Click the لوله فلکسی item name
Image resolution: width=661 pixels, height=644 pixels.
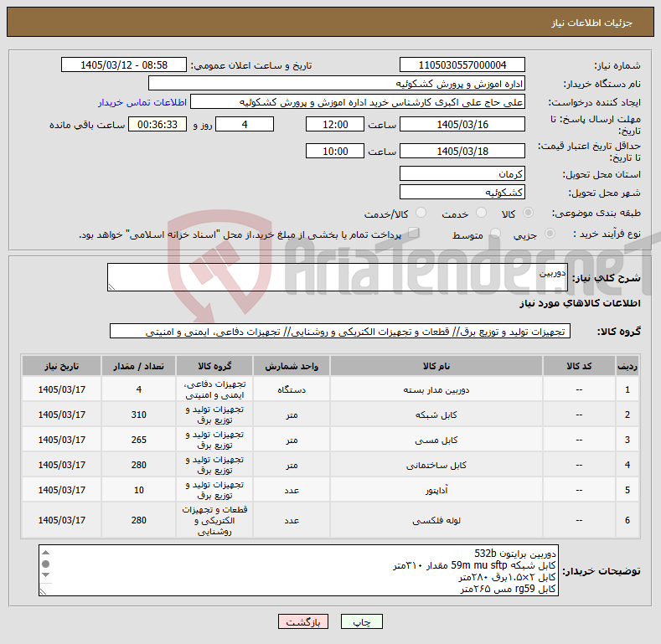click(x=436, y=521)
